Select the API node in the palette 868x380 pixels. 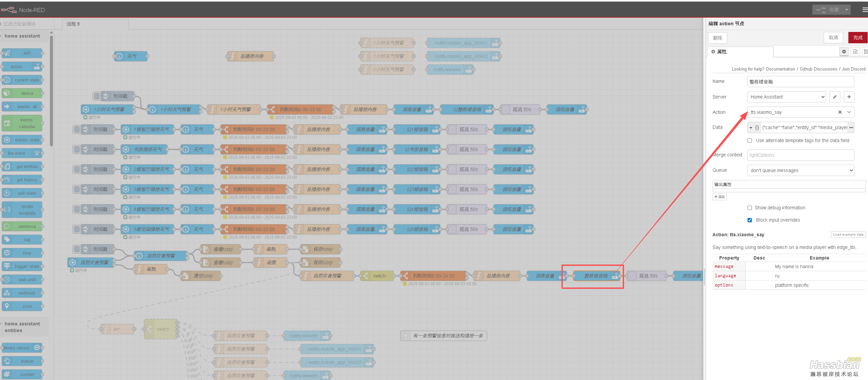(22, 53)
